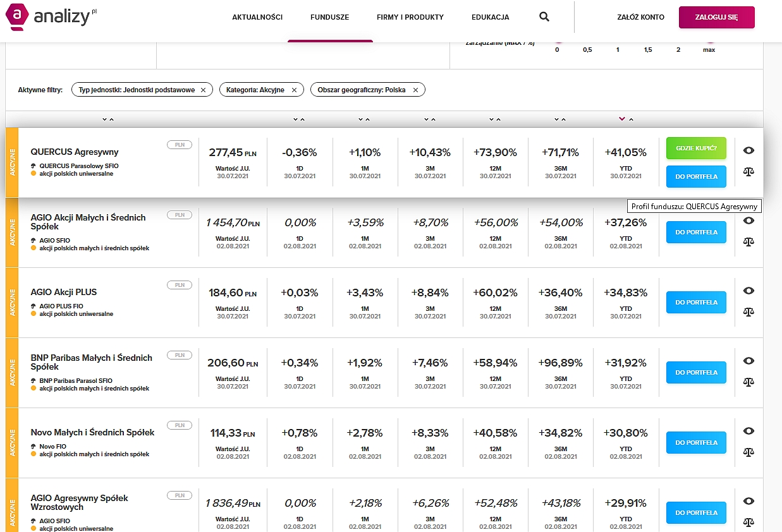Click scales compare icon for Novo Małych i Średnich Spółek

[749, 452]
